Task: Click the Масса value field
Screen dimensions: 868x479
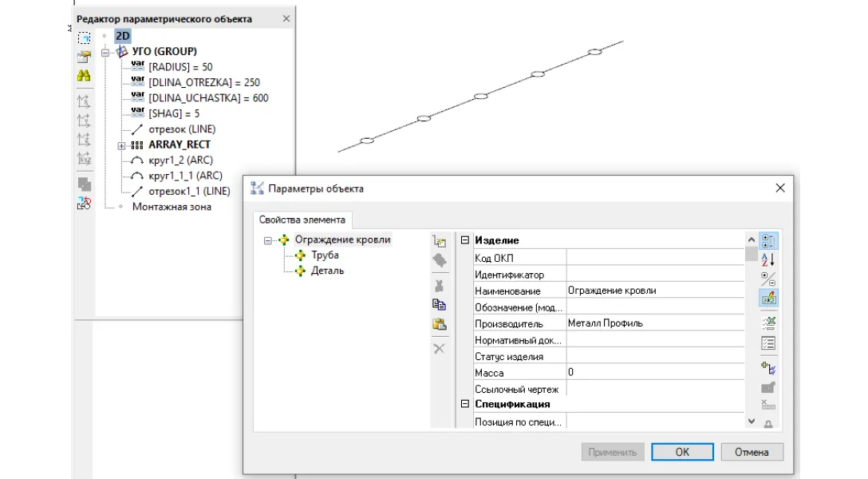Action: click(656, 373)
